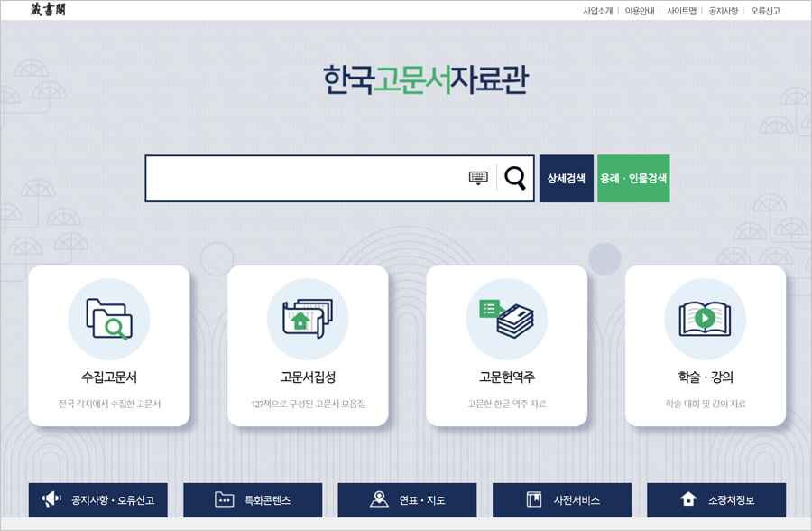Open 오류신고 in the top menu

pos(765,11)
